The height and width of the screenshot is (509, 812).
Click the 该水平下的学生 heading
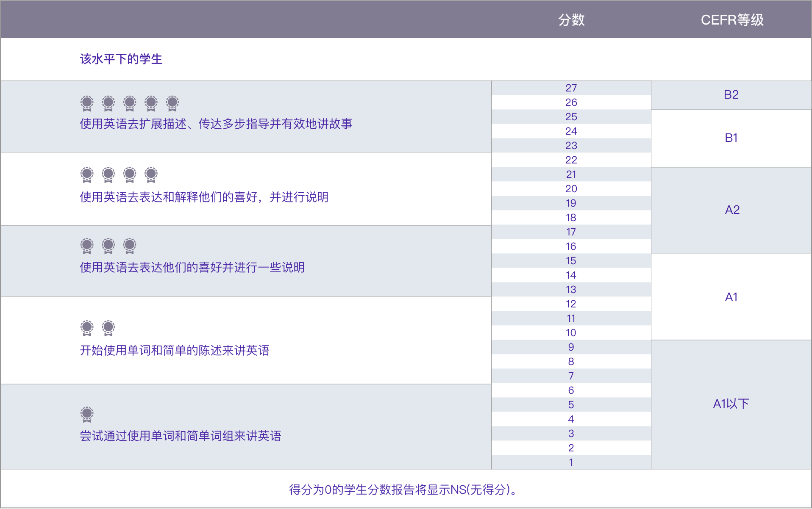tap(121, 59)
